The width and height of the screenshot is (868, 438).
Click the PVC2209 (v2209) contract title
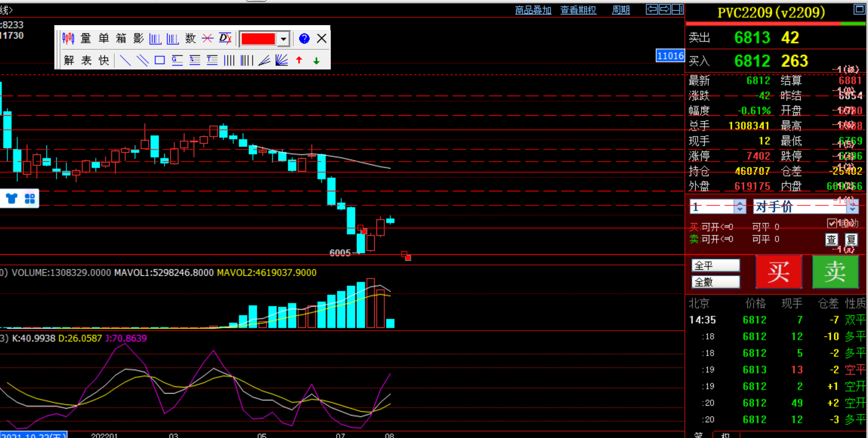pos(771,12)
